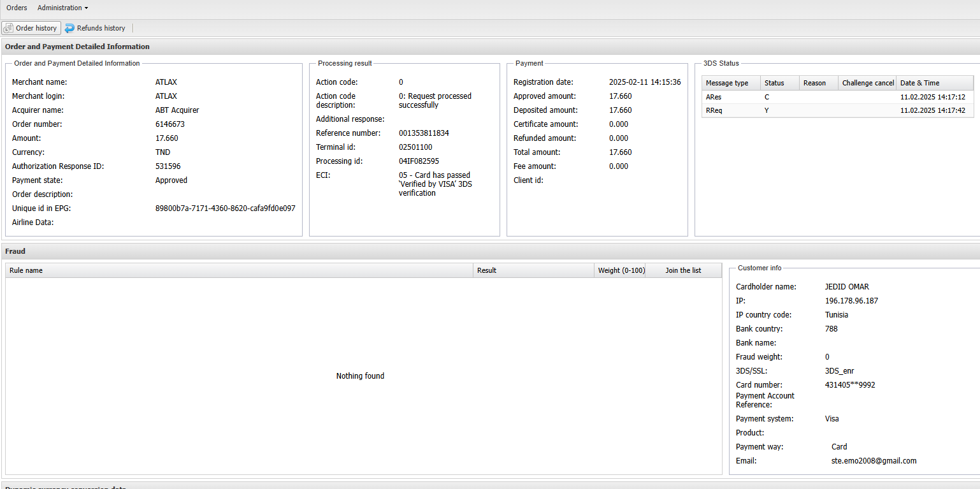980x489 pixels.
Task: Click the Order history document icon
Action: pyautogui.click(x=9, y=28)
